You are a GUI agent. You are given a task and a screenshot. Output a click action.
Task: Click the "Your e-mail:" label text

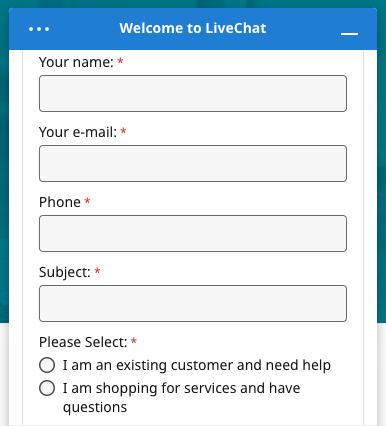(x=78, y=132)
